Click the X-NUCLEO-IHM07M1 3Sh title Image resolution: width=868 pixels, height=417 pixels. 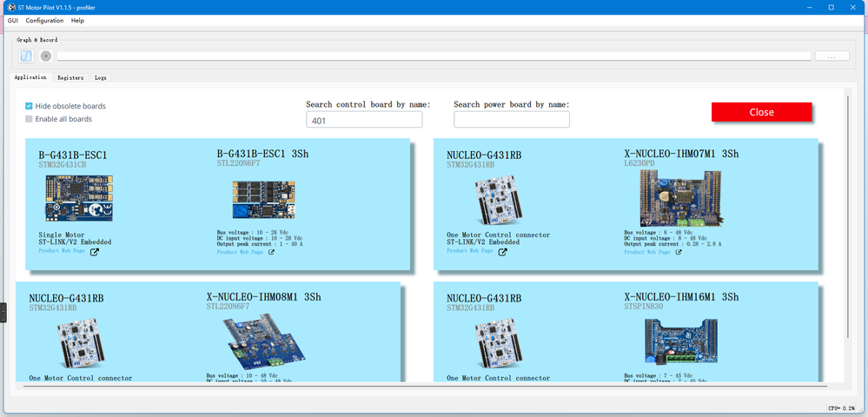tap(681, 154)
